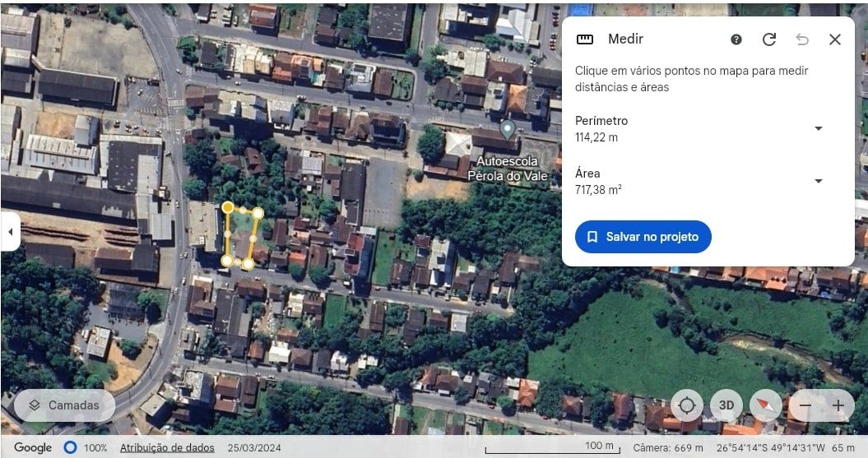Reset orientation with the compass icon
This screenshot has height=458, width=868.
tap(766, 405)
